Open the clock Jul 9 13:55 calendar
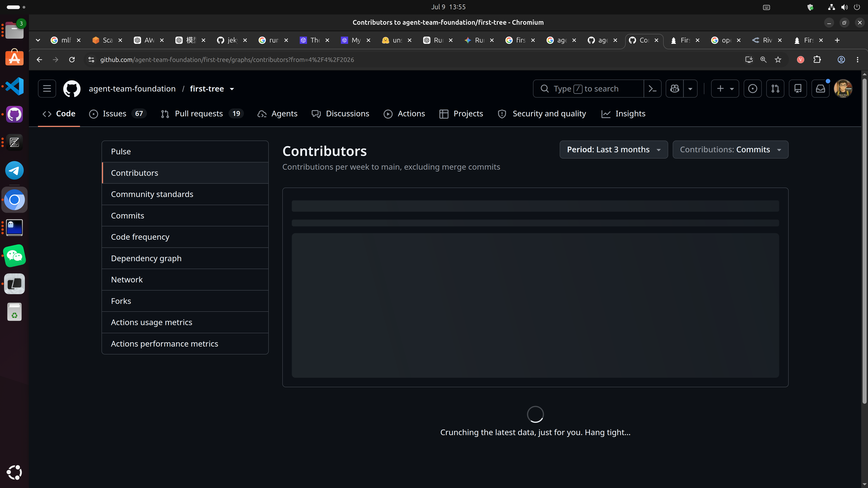 tap(448, 7)
